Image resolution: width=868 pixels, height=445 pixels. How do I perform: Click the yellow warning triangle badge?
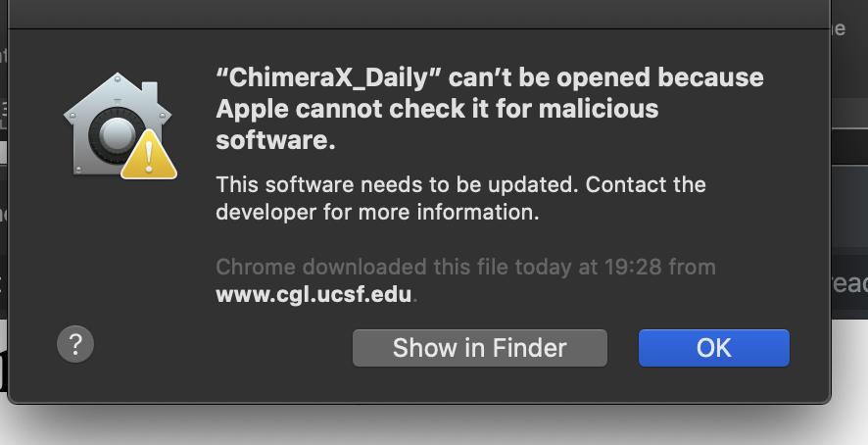point(149,155)
